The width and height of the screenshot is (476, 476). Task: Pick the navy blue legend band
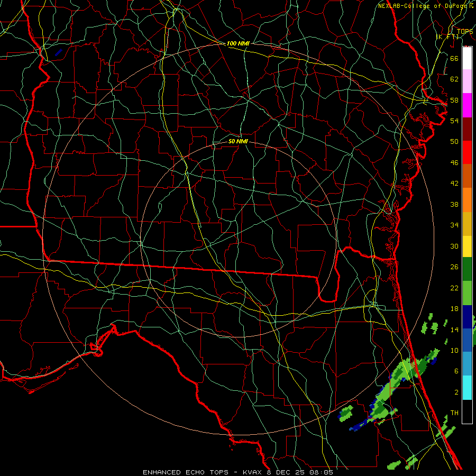click(467, 317)
